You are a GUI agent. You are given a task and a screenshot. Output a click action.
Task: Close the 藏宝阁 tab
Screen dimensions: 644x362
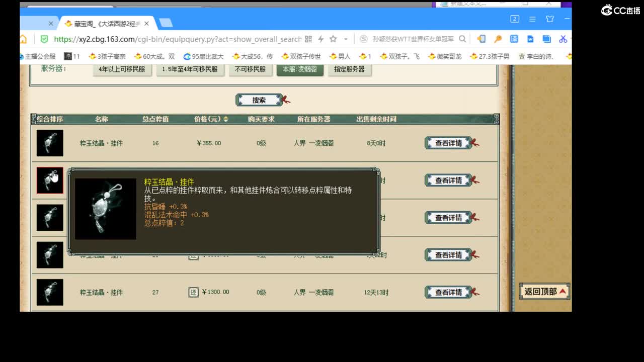[x=146, y=23]
